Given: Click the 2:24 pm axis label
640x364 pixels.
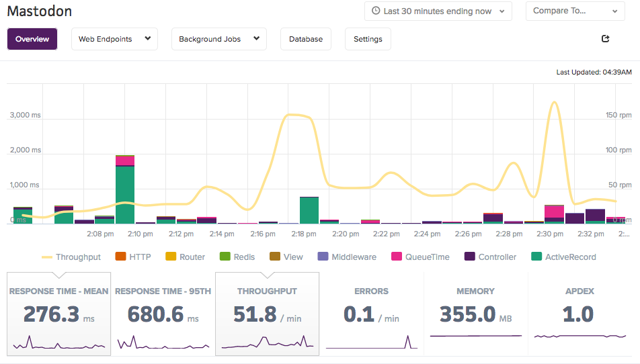Looking at the screenshot, I should 428,234.
